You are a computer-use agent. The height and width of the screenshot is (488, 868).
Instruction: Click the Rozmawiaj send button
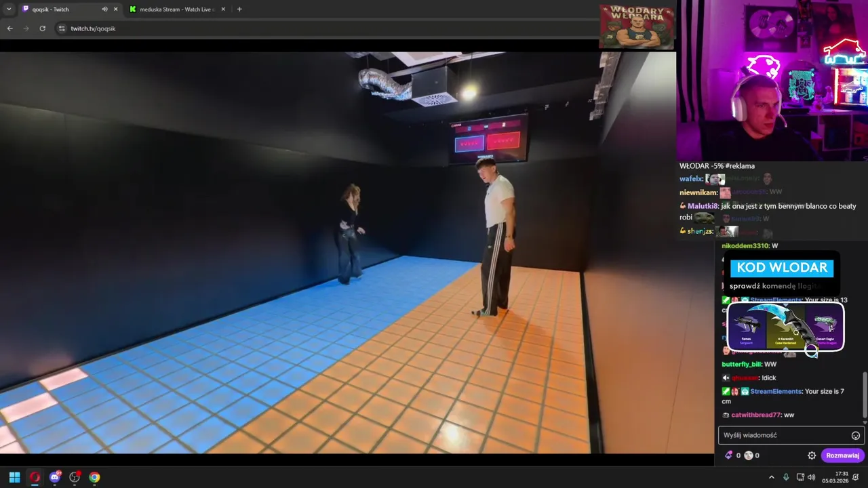[x=843, y=455]
